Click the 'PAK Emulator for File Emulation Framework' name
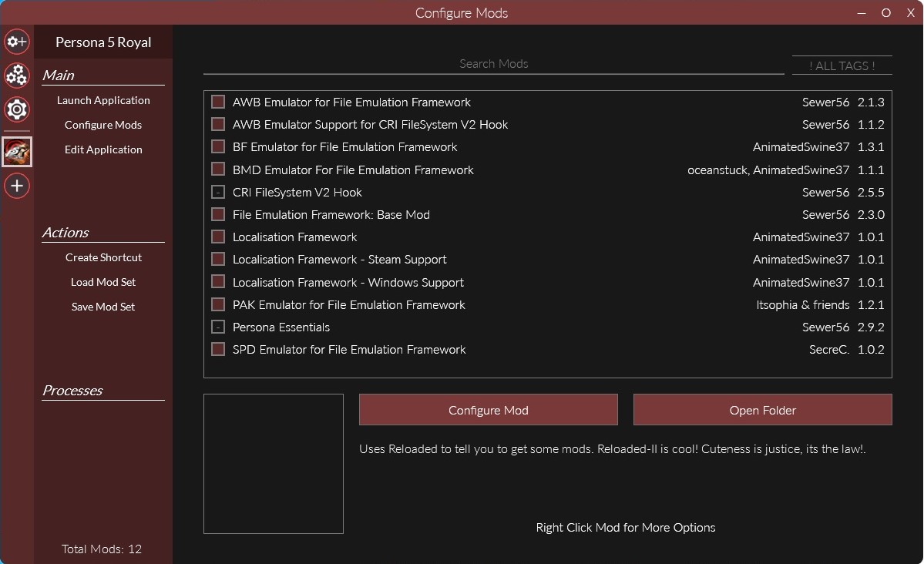This screenshot has height=564, width=924. 349,304
